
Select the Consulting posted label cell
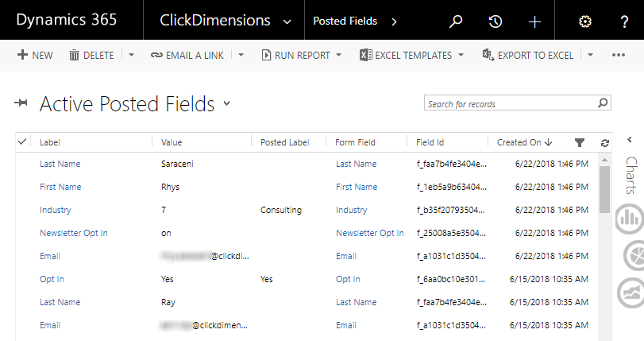(281, 210)
